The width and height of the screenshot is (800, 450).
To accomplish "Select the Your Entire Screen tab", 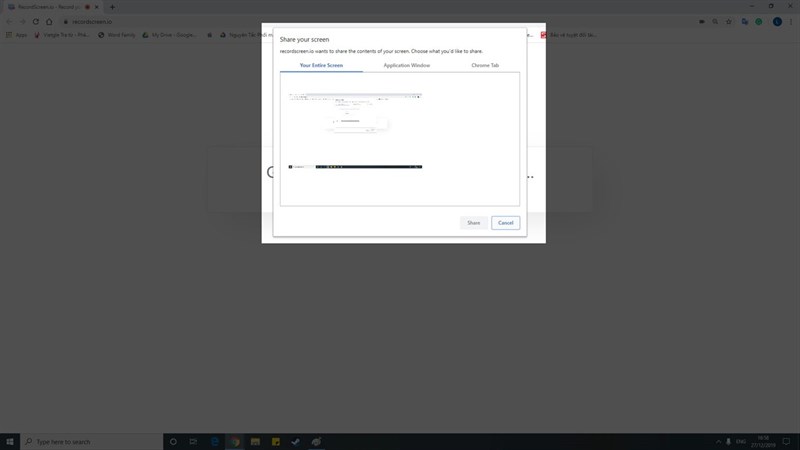I will pyautogui.click(x=321, y=65).
